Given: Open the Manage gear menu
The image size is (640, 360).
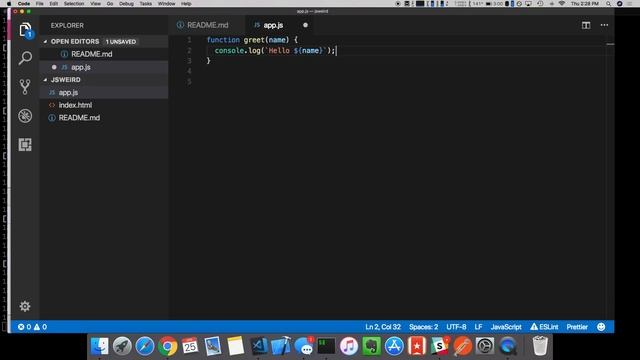Looking at the screenshot, I should pos(25,306).
